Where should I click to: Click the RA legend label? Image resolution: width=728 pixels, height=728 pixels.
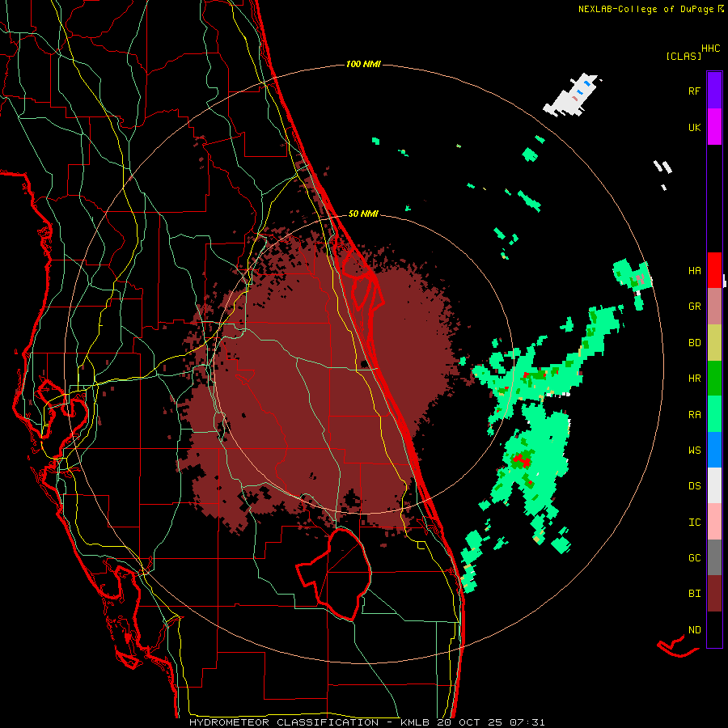(694, 414)
